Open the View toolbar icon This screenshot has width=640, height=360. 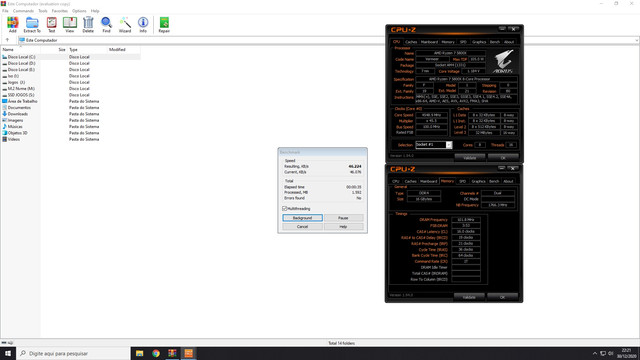click(x=70, y=23)
